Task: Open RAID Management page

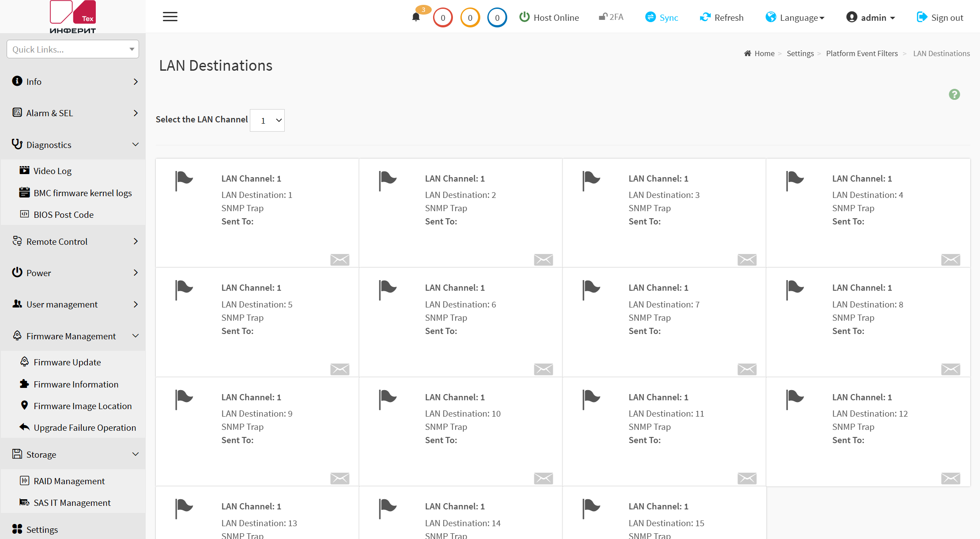Action: tap(69, 481)
